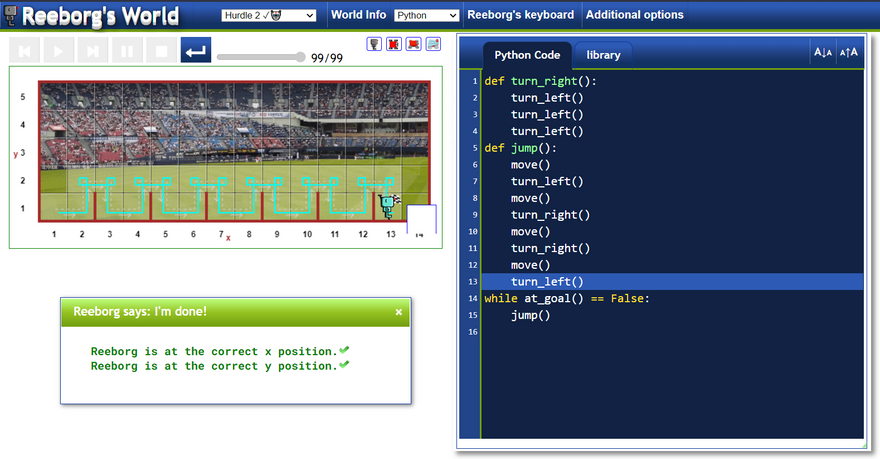Select the Python Code tab
The image size is (880, 459).
(528, 55)
